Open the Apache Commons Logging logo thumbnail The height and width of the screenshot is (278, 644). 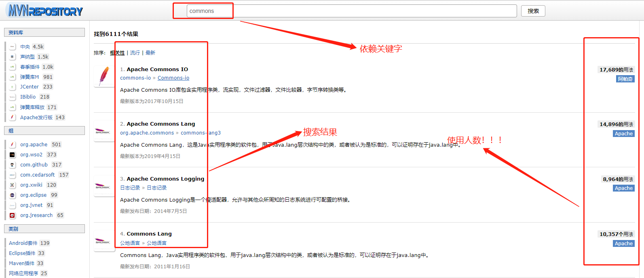pyautogui.click(x=104, y=186)
